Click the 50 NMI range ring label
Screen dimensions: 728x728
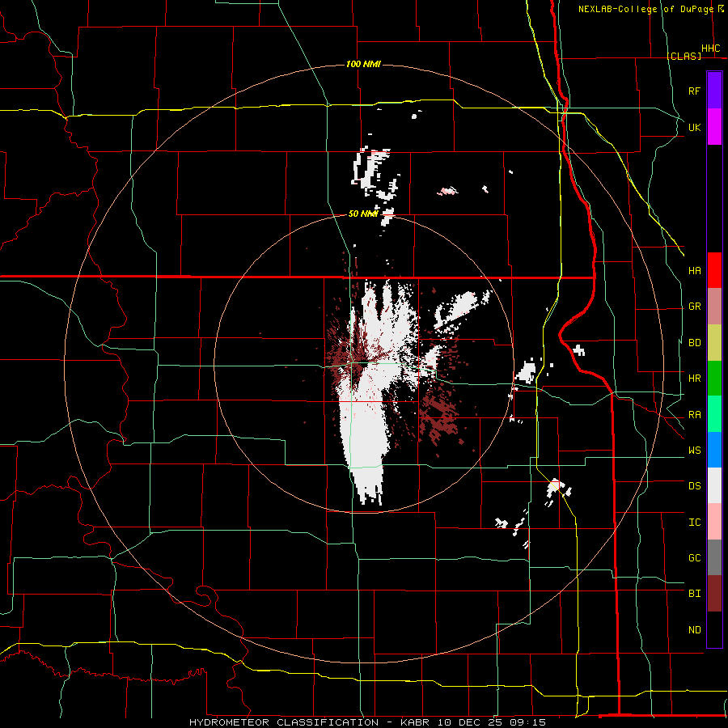pyautogui.click(x=363, y=214)
